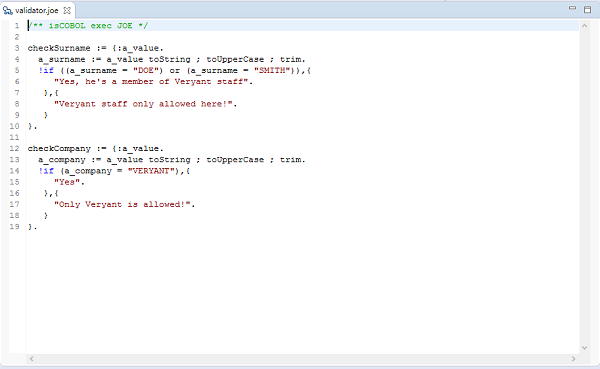Click the vertical scrollbar down arrow
600x369 pixels.
584,348
